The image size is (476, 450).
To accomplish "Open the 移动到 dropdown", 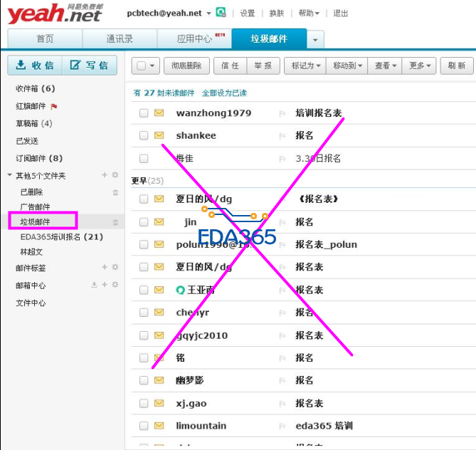I will point(347,66).
